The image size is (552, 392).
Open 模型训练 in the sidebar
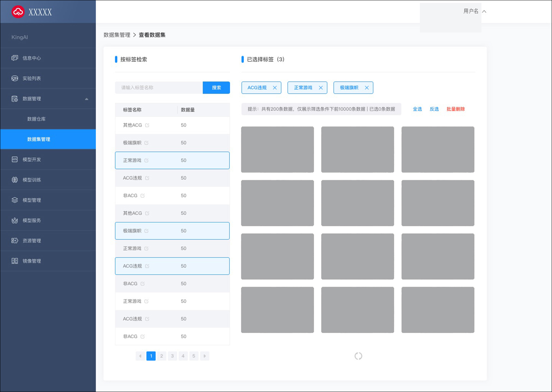(48, 180)
